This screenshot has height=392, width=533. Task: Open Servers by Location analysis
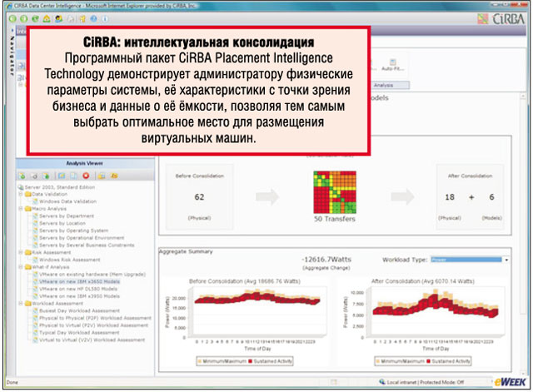click(62, 224)
